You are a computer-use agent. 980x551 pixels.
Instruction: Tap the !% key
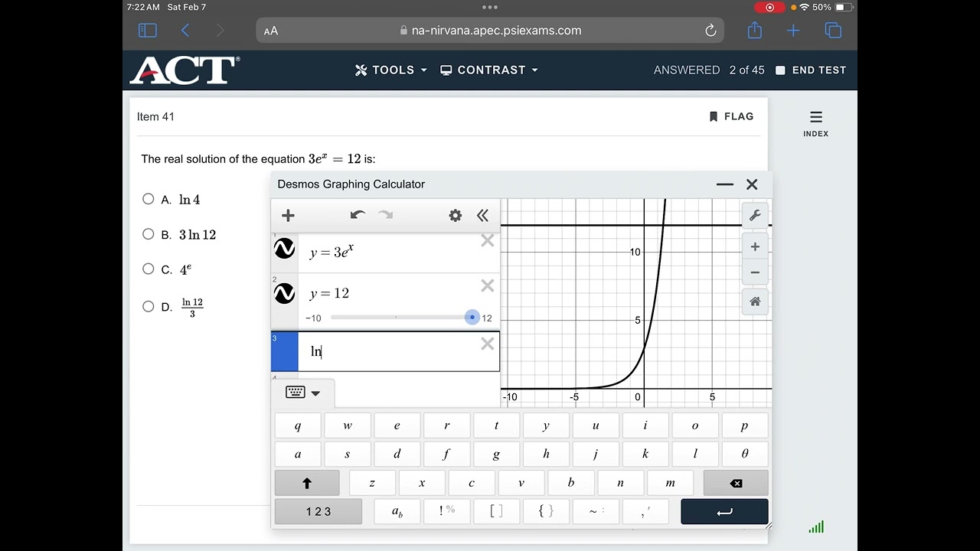(447, 511)
